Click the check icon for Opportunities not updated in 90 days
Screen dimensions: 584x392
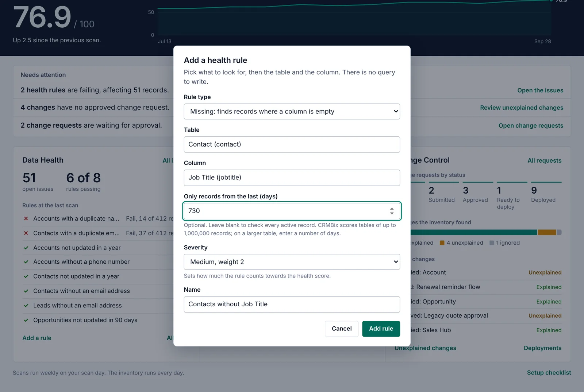tap(26, 320)
